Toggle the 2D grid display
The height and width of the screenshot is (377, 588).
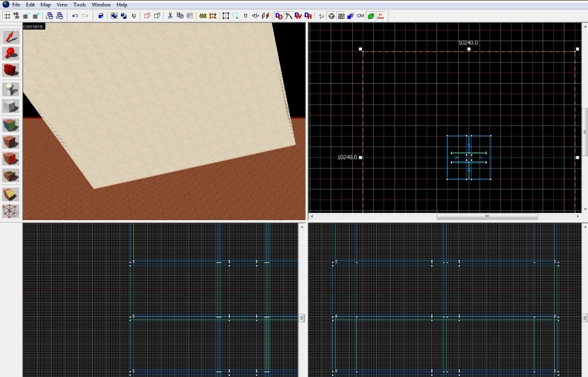click(7, 16)
